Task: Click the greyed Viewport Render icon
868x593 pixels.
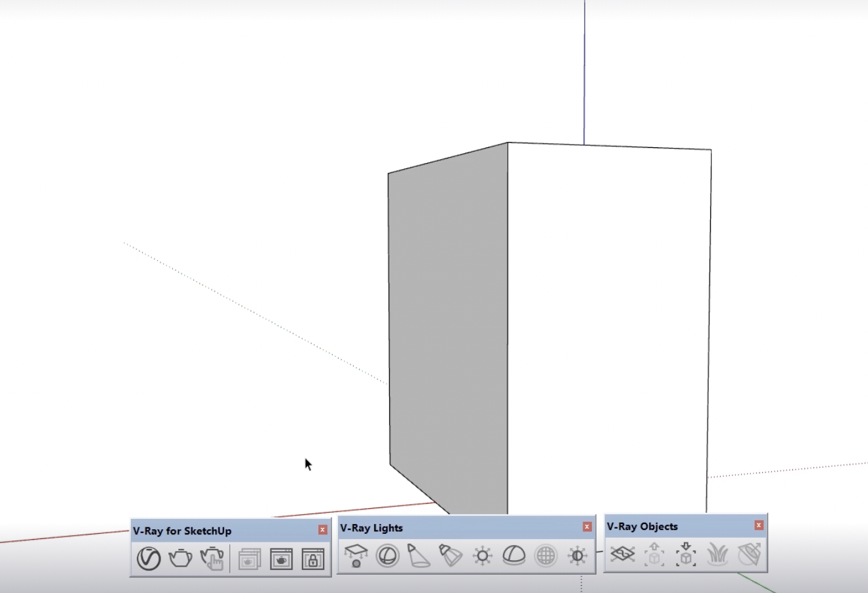Action: tap(249, 559)
